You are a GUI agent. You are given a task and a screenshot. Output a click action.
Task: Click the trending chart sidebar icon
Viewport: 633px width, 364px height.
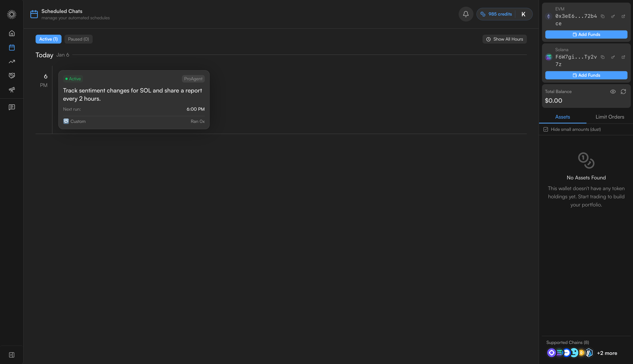click(x=12, y=62)
